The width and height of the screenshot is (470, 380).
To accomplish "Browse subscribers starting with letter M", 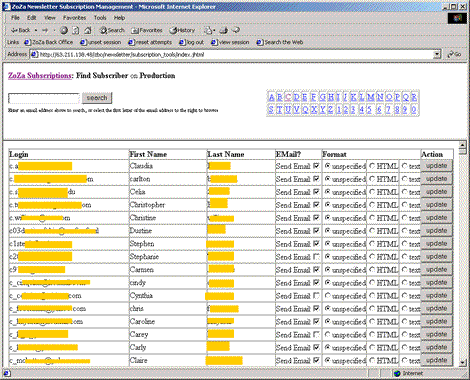I will [x=371, y=97].
